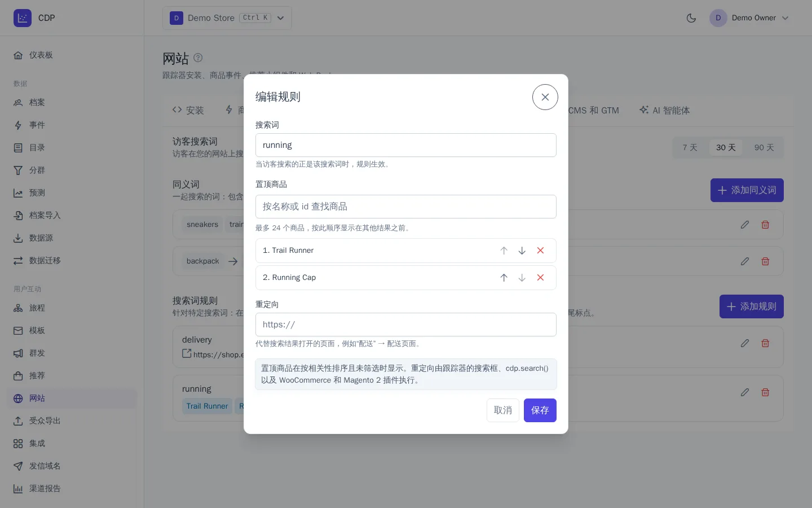This screenshot has width=812, height=508.
Task: Click the 添加同义词 button
Action: coord(747,190)
